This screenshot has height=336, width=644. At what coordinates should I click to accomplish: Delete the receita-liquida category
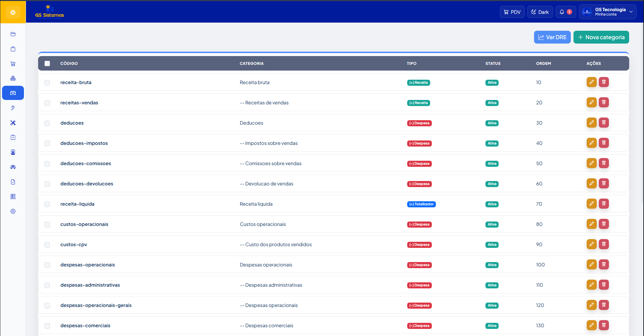coord(604,204)
